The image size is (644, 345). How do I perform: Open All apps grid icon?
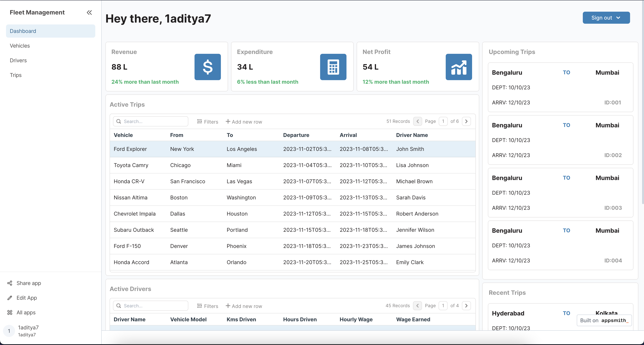(x=10, y=312)
